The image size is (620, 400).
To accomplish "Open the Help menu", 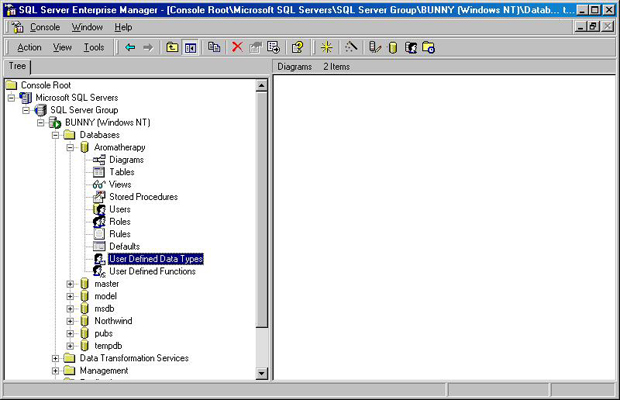I will pos(123,27).
